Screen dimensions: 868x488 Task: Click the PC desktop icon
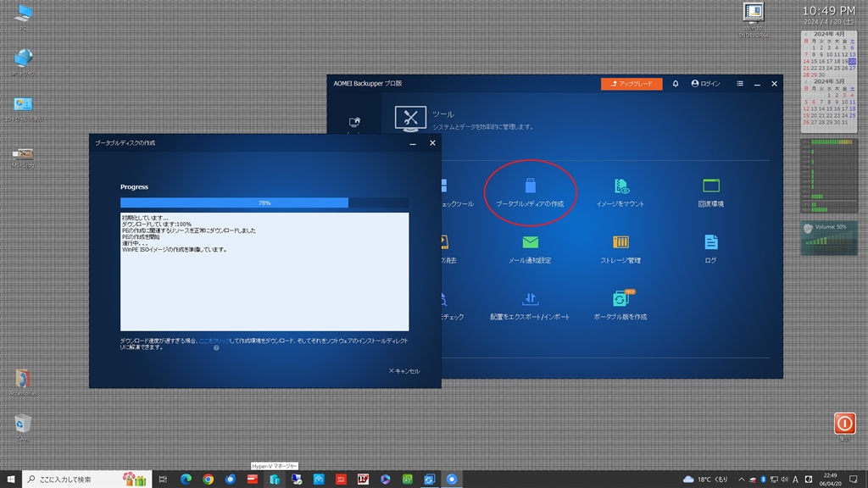tap(23, 17)
